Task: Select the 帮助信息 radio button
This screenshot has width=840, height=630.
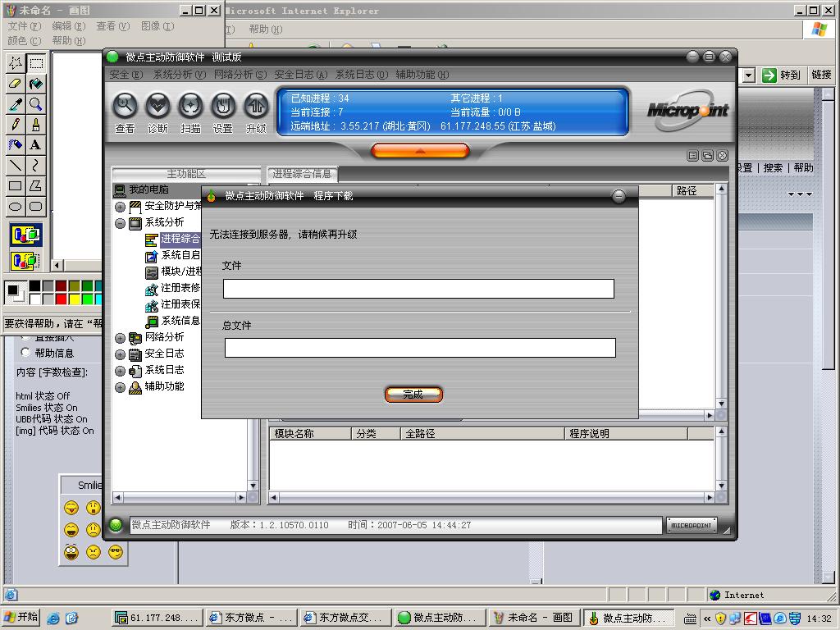Action: point(25,353)
